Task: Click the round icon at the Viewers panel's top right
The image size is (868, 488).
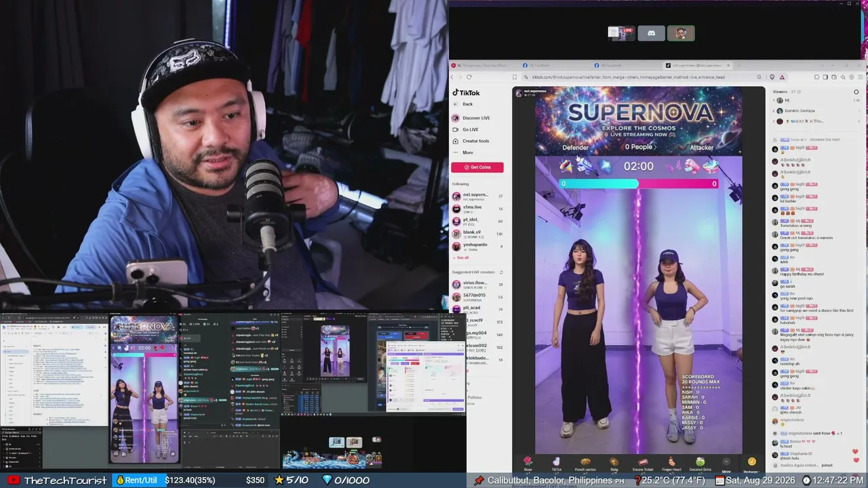Action: [856, 91]
